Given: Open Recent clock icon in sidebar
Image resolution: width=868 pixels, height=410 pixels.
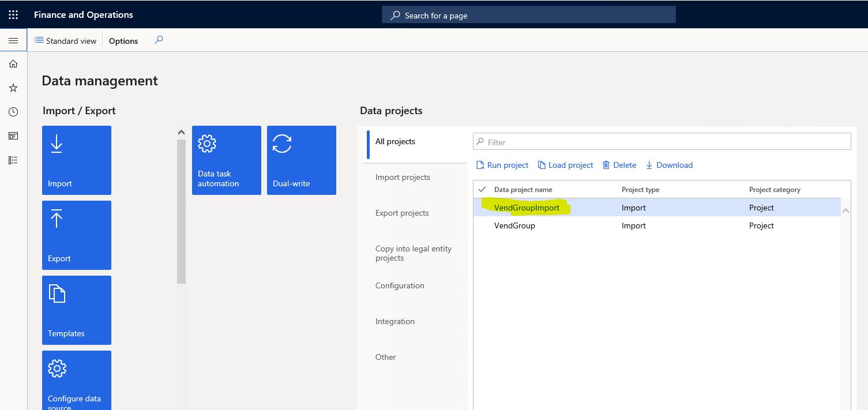Looking at the screenshot, I should [13, 112].
